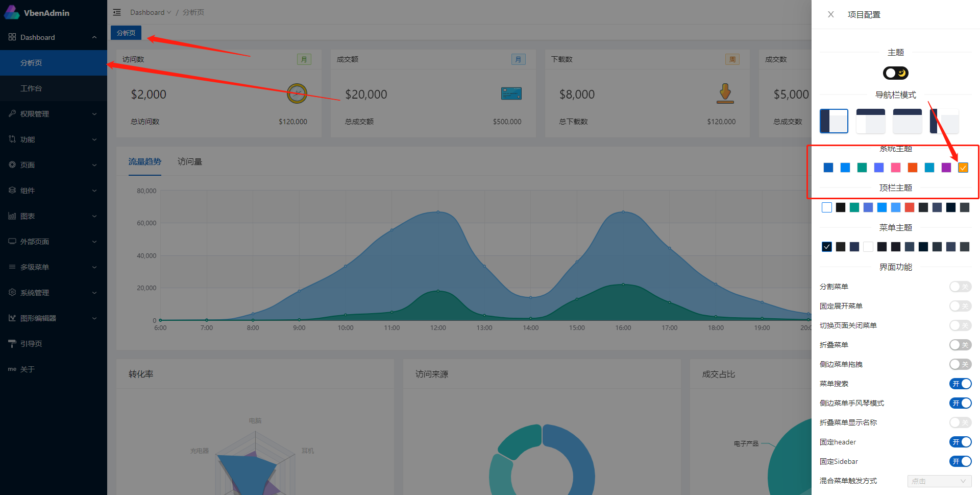This screenshot has width=980, height=495.
Task: Click the 页面 icon in sidebar
Action: [12, 164]
